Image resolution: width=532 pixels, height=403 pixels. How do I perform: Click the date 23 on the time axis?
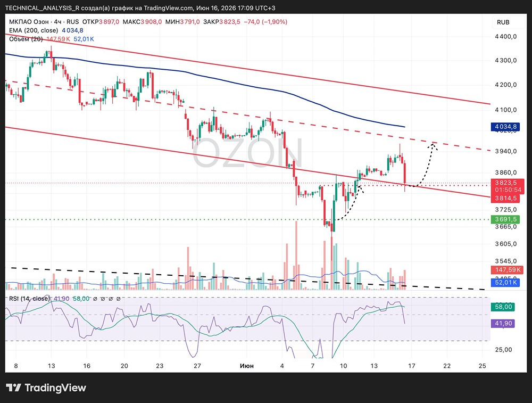160,366
